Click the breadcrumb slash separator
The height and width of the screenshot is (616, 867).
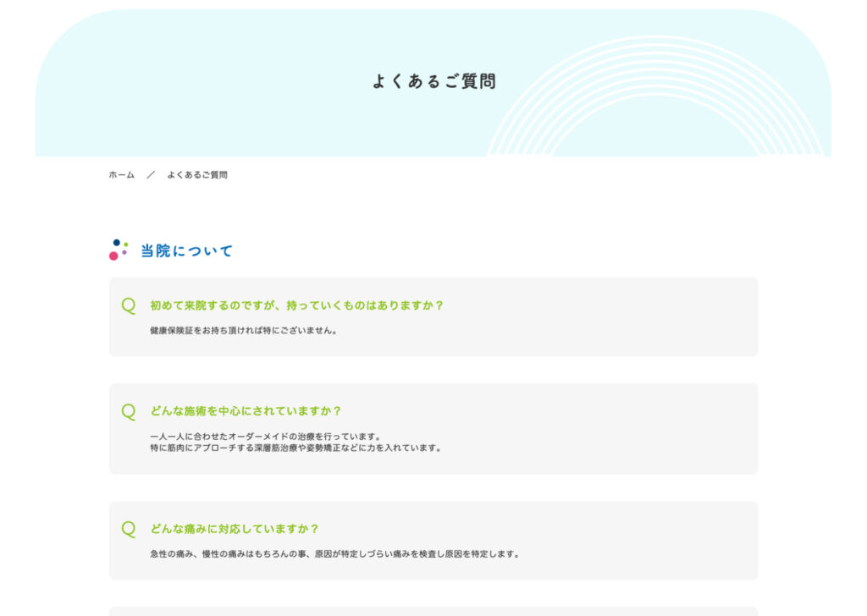click(x=151, y=175)
